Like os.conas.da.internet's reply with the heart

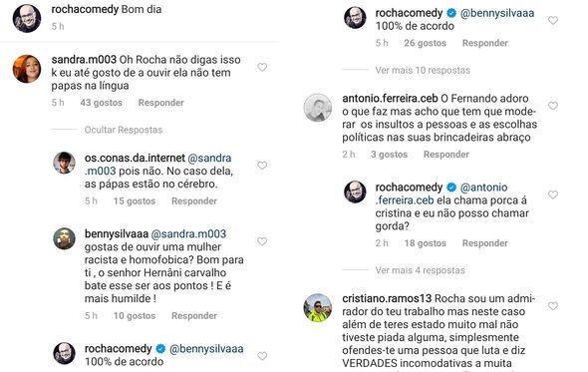pyautogui.click(x=262, y=166)
